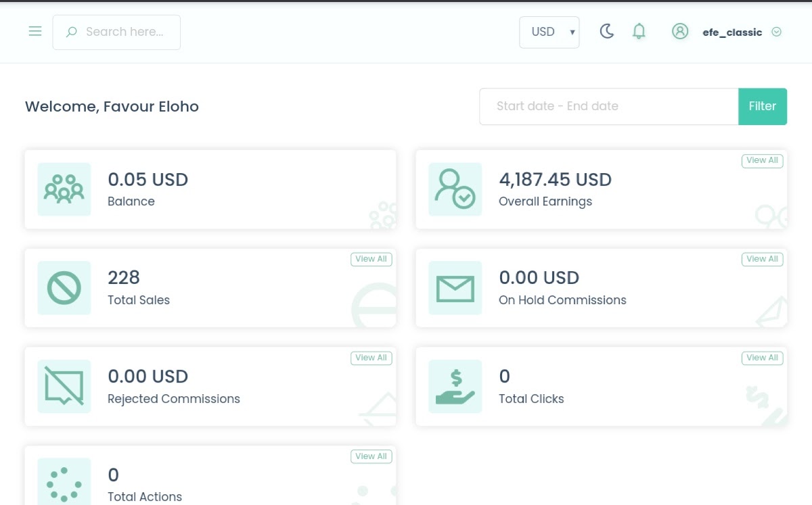
Task: Click the notification bell icon
Action: coord(639,32)
